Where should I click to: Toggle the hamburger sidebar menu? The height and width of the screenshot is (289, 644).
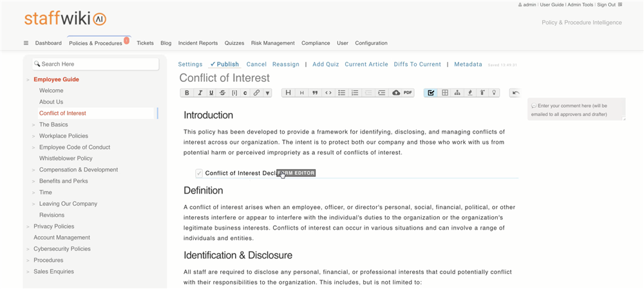coord(26,43)
